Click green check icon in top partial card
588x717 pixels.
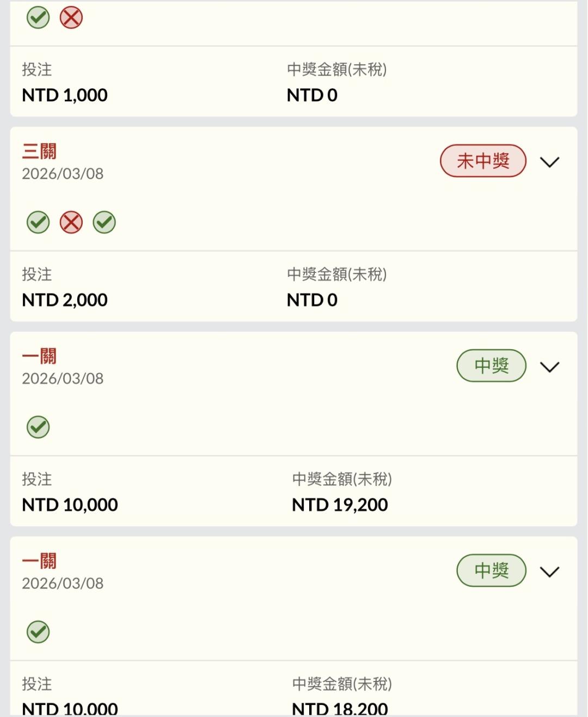(38, 18)
